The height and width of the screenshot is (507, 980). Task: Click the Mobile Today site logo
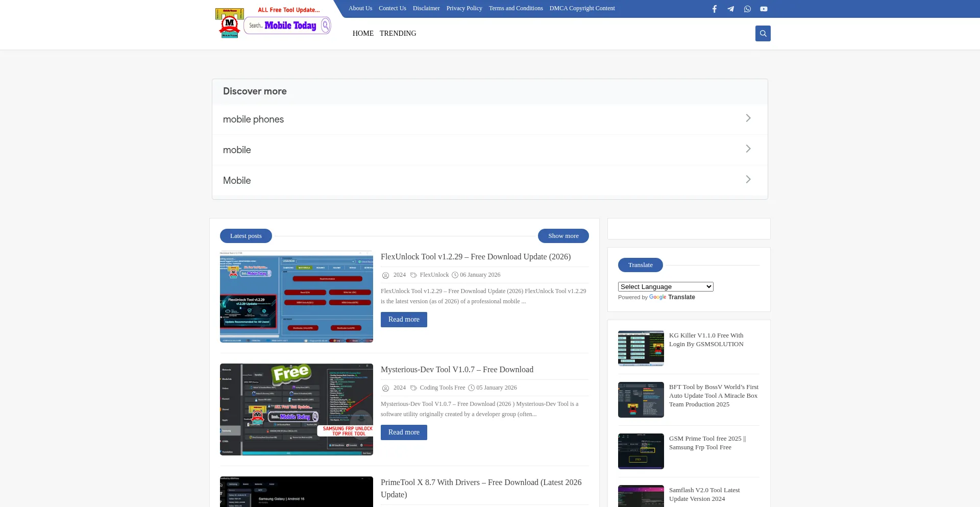point(273,23)
